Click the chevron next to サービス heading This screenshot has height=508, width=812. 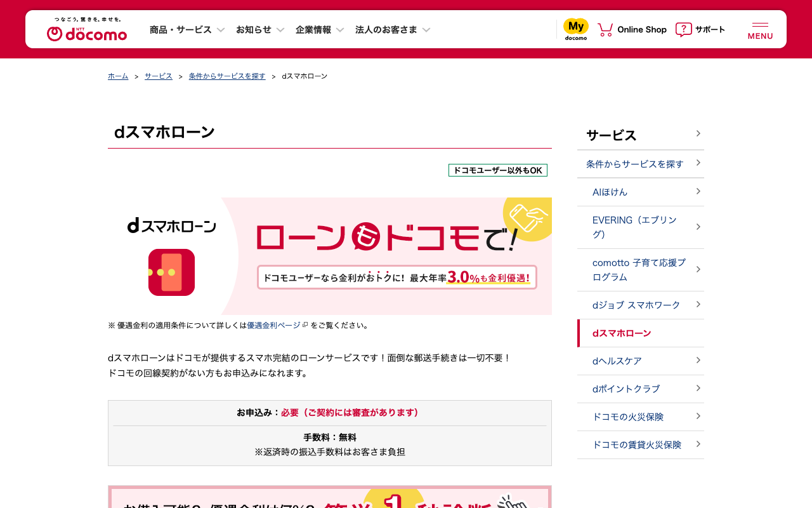[698, 133]
